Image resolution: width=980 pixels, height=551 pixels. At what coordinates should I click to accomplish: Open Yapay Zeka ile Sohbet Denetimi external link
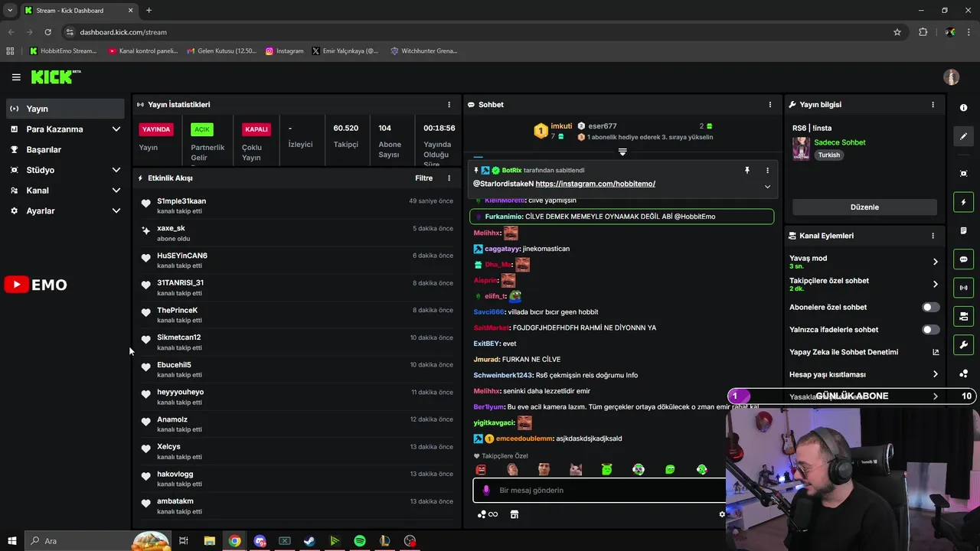click(936, 352)
